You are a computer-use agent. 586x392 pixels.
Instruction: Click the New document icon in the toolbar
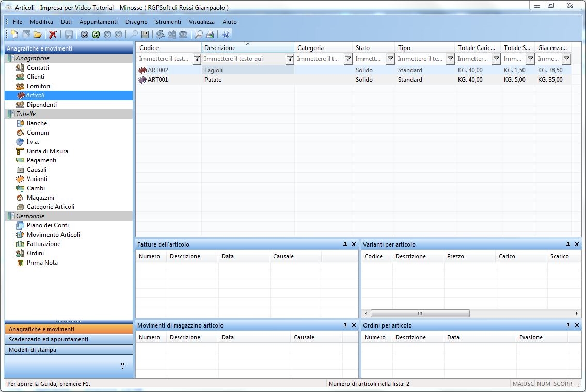[14, 35]
